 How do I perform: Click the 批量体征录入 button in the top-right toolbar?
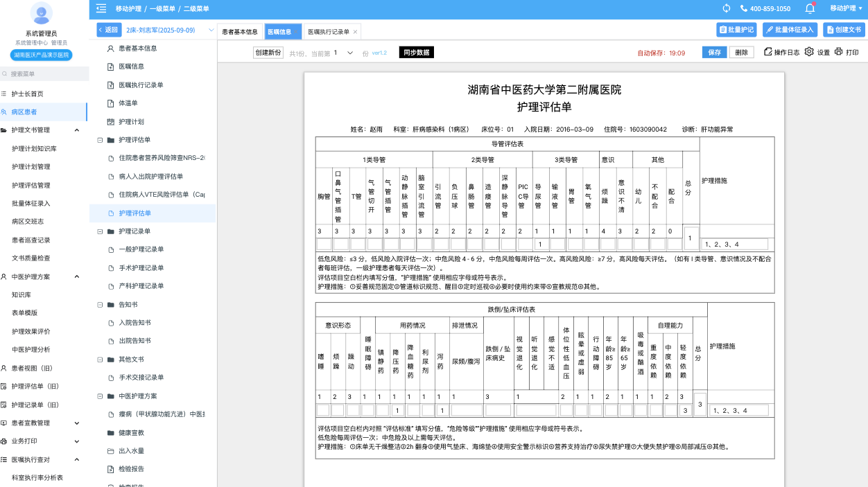pyautogui.click(x=790, y=30)
